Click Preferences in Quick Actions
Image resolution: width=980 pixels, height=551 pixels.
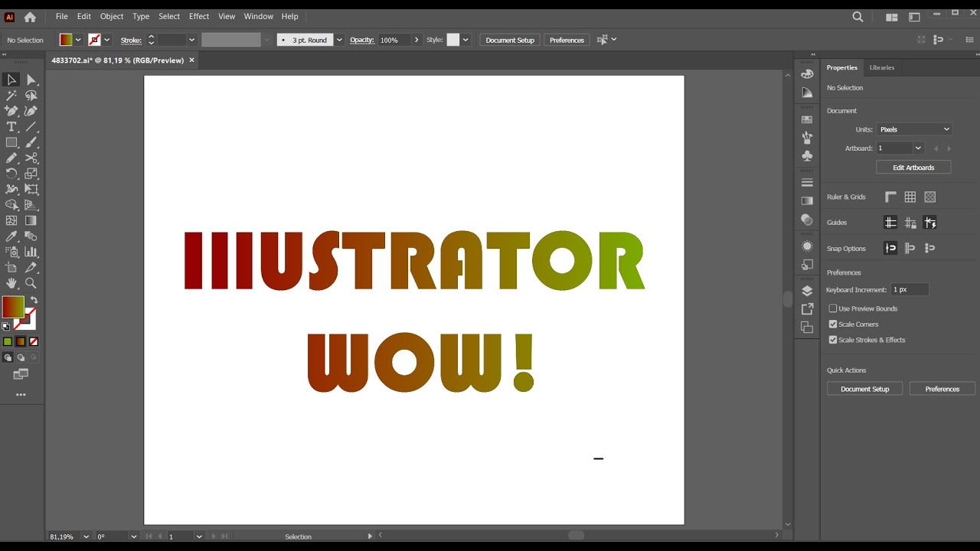tap(942, 389)
